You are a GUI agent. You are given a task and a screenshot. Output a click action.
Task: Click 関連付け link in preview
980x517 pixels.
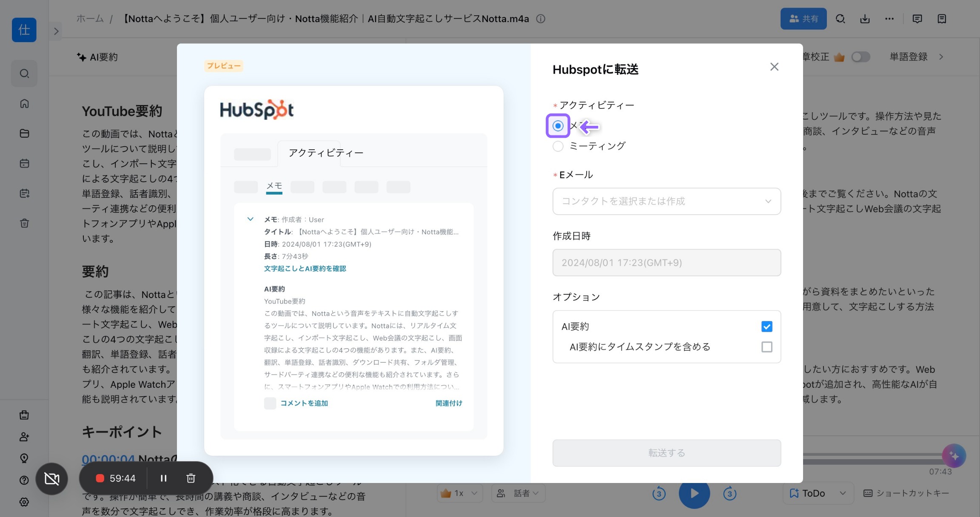[x=449, y=403]
